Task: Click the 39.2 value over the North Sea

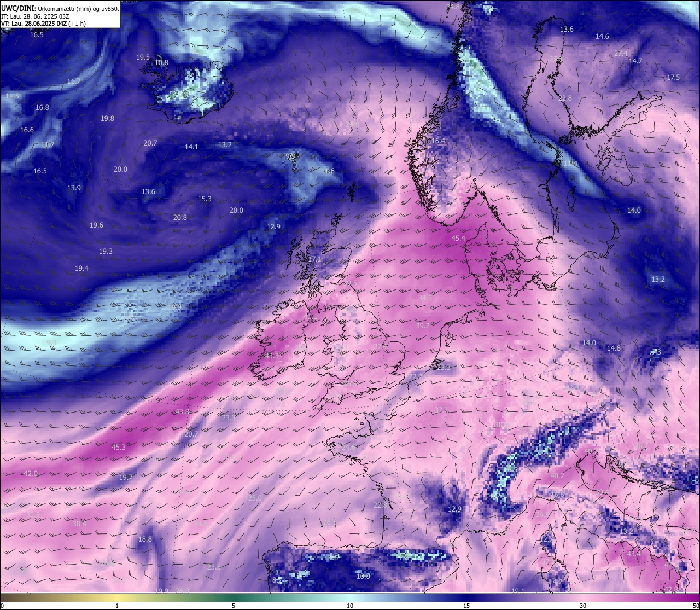Action: pyautogui.click(x=423, y=326)
